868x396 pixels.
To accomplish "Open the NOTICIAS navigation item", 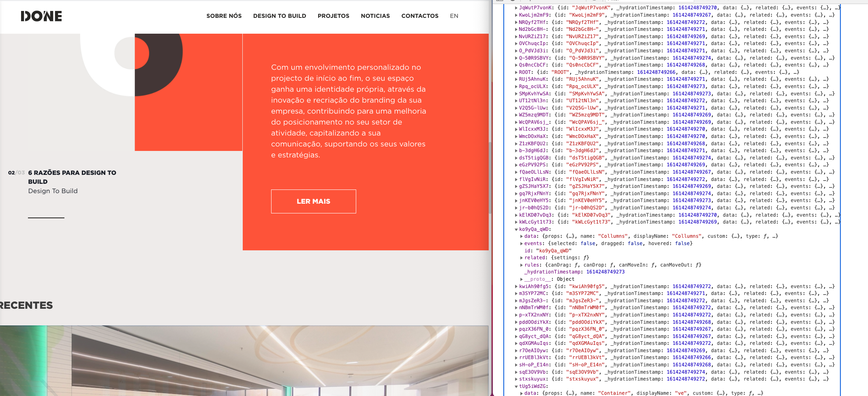I will tap(375, 16).
